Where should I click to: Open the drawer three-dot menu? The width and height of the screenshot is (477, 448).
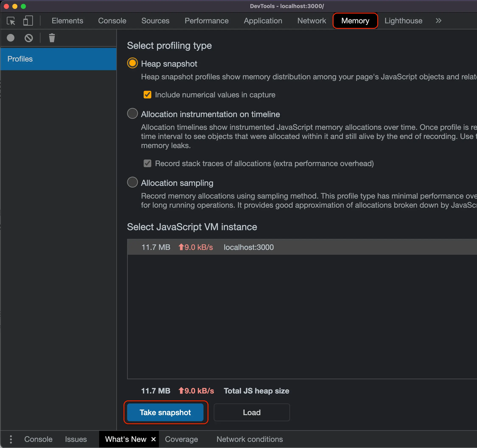tap(11, 439)
